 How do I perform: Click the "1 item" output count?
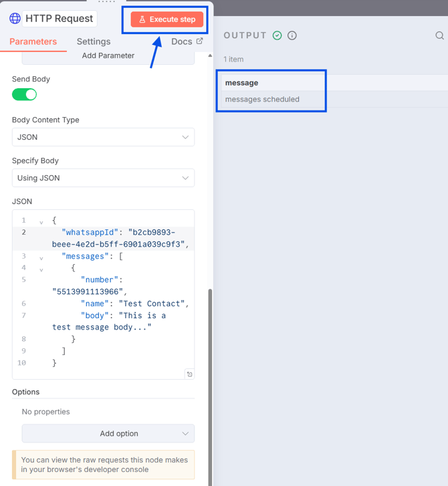pyautogui.click(x=233, y=59)
